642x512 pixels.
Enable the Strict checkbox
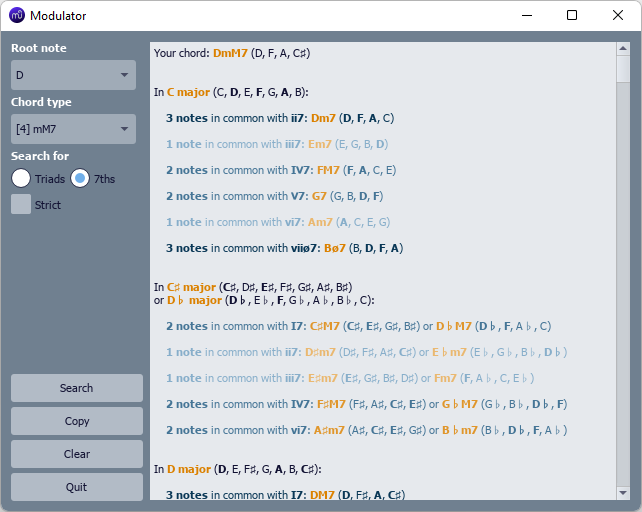coord(21,205)
